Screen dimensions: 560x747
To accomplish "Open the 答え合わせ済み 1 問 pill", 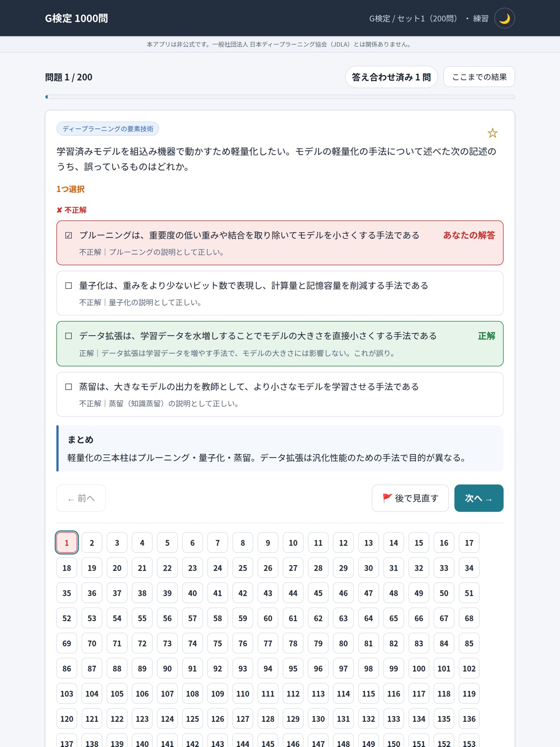I will pyautogui.click(x=391, y=77).
